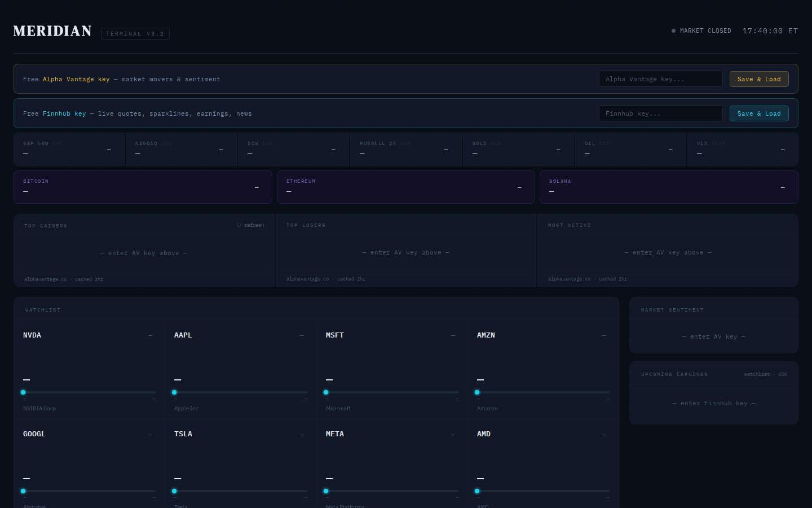This screenshot has width=812, height=508.
Task: Click the "watchlist · 45d" earnings label
Action: (x=765, y=374)
